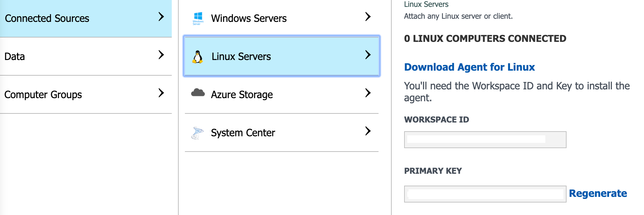This screenshot has height=215, width=644.
Task: Expand System Center chevron arrow
Action: tap(368, 131)
